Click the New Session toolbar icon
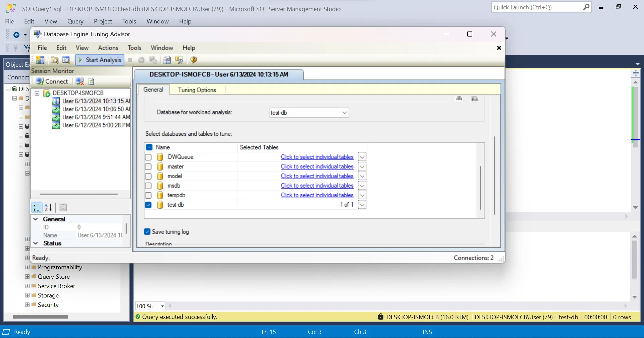The image size is (644, 338). pos(40,60)
